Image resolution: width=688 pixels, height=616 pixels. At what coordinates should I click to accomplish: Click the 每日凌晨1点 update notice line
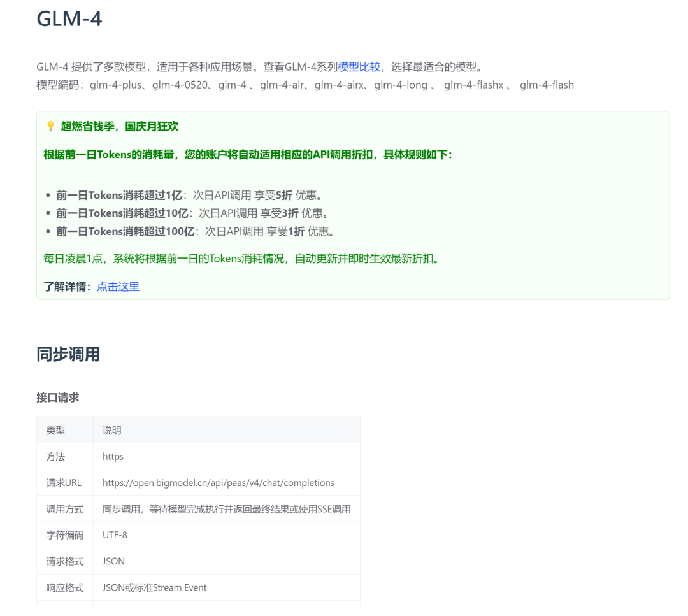pyautogui.click(x=241, y=259)
